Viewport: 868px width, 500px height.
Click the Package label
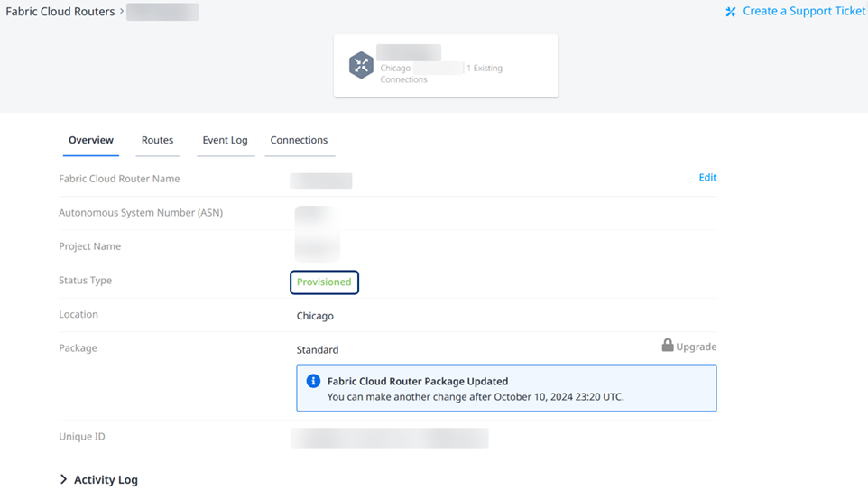click(78, 347)
